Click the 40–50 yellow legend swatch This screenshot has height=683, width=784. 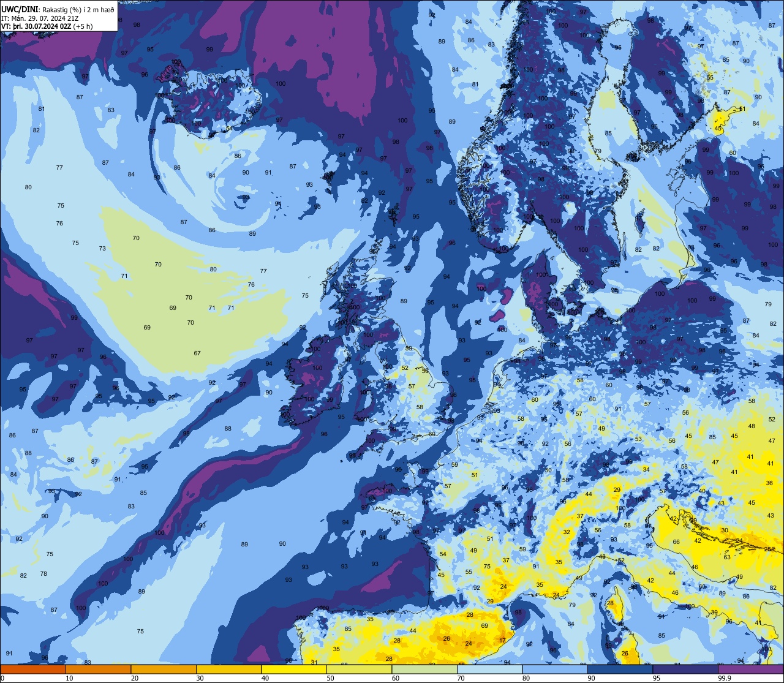pos(294,670)
